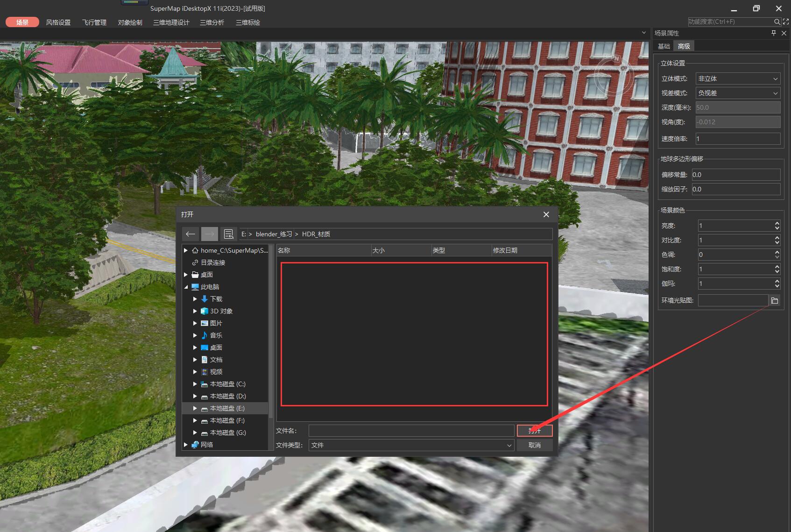Click the back arrow in Open dialog
The height and width of the screenshot is (532, 791).
point(190,234)
